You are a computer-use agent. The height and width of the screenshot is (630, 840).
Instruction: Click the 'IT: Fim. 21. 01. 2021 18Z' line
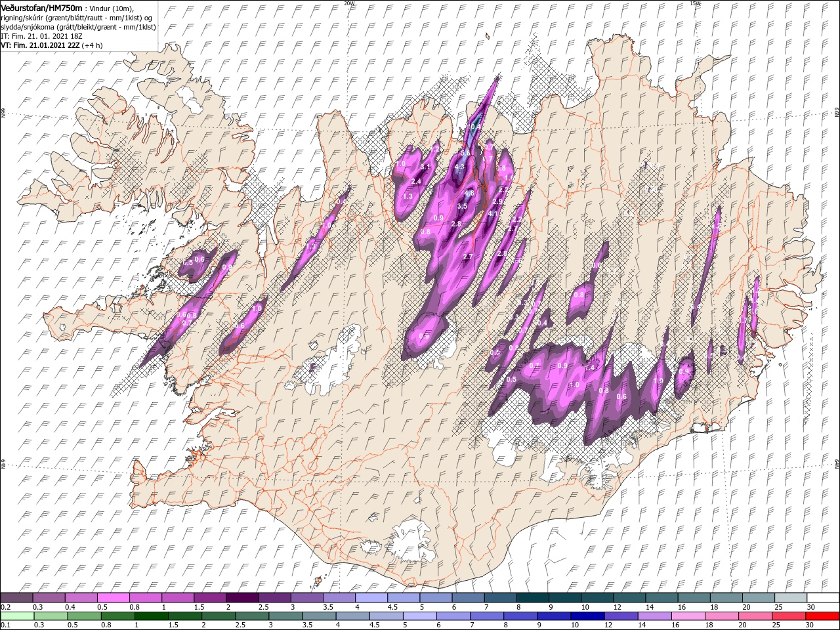41,36
